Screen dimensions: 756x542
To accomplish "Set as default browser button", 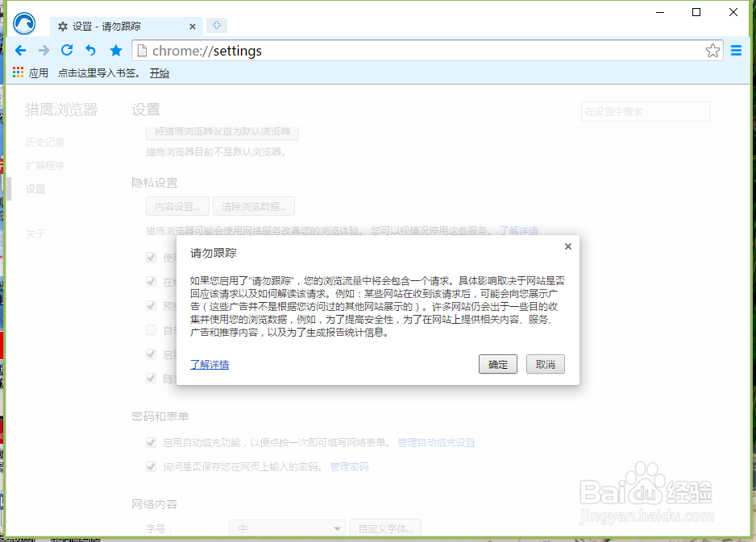I will [222, 133].
